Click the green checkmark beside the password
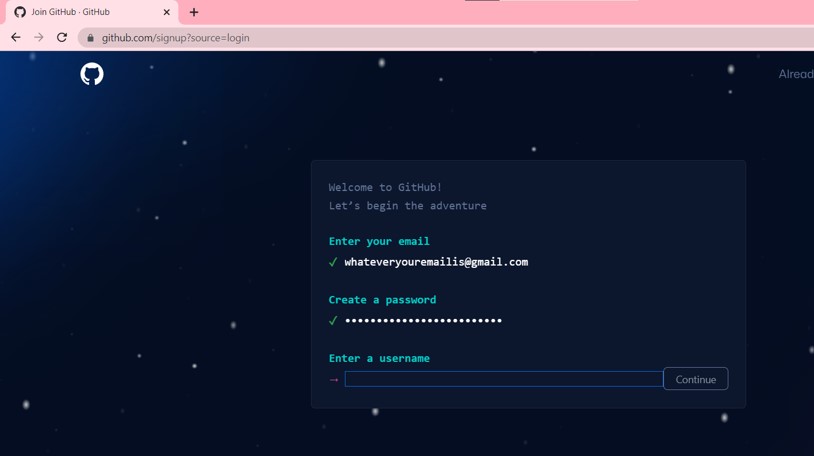Screen dimensions: 814x456 (333, 321)
